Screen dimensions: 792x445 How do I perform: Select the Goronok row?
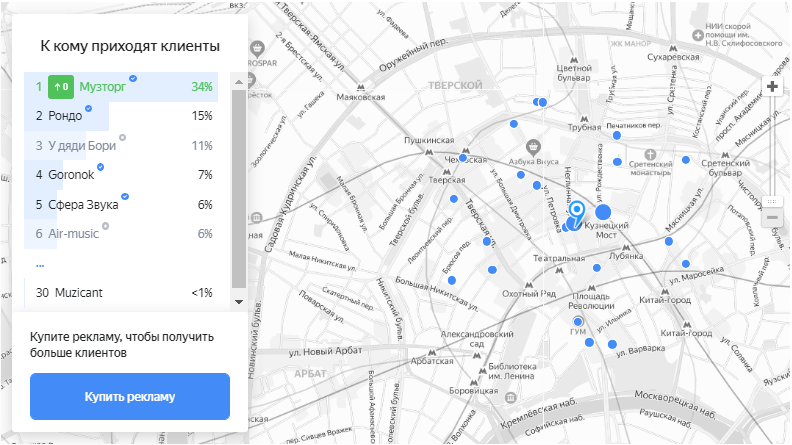[x=121, y=175]
